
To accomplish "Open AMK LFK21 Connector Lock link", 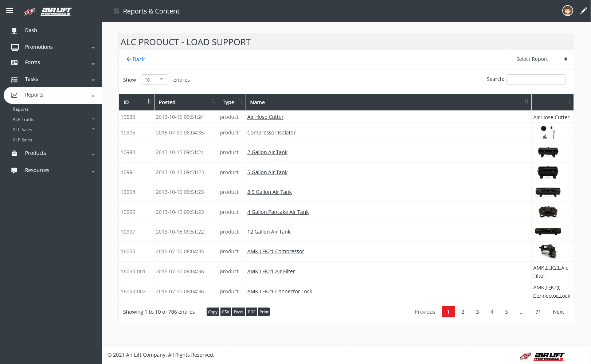I will click(x=280, y=291).
